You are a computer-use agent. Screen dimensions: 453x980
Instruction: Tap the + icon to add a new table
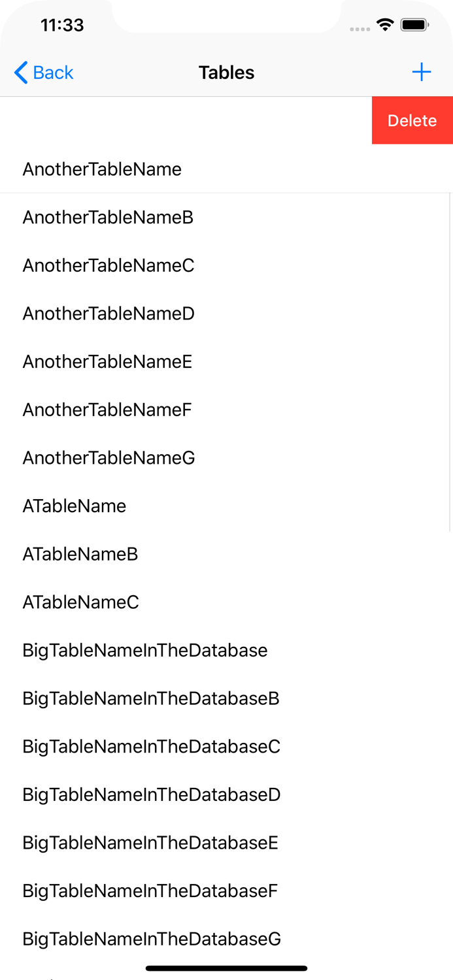pos(422,73)
